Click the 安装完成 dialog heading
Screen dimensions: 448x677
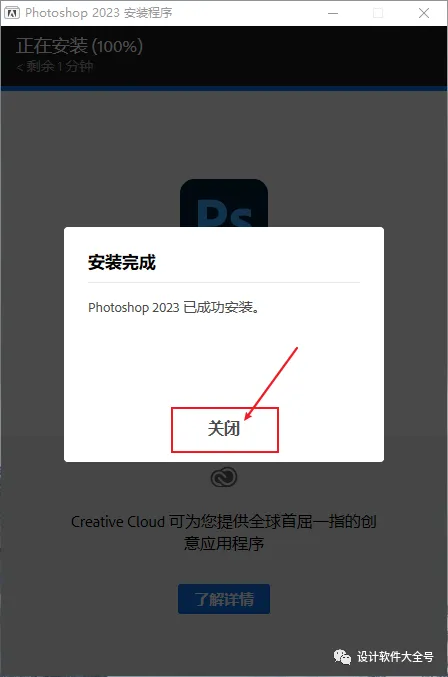(122, 263)
